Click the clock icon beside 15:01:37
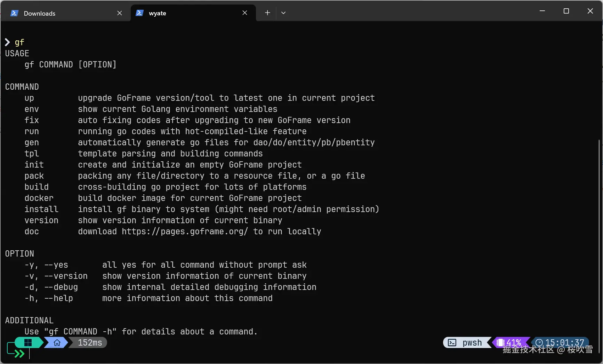This screenshot has height=364, width=603. tap(539, 343)
